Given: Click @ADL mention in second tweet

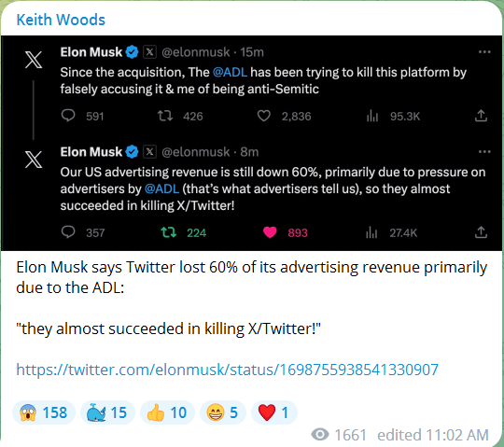Looking at the screenshot, I should point(161,189).
